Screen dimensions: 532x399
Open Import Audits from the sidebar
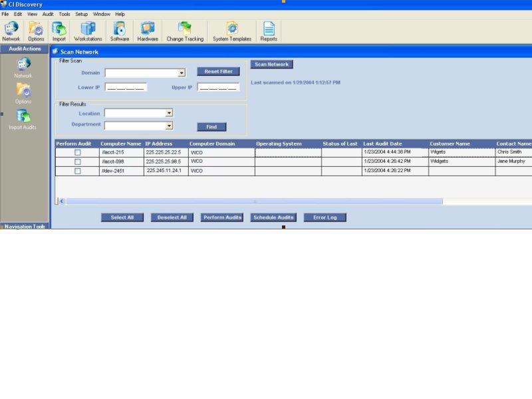23,116
